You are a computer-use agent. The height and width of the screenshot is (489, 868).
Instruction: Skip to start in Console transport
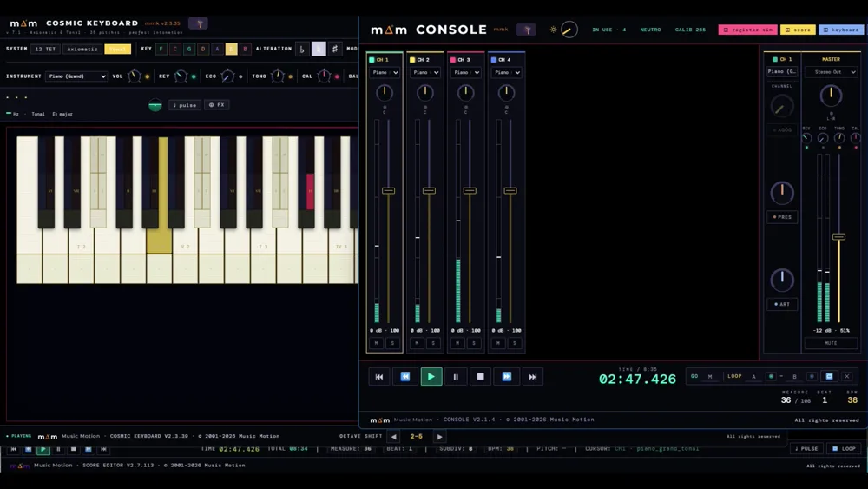pyautogui.click(x=379, y=377)
